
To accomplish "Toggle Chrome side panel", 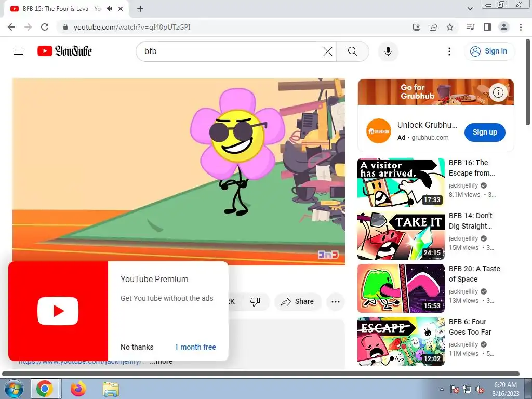I will (x=487, y=27).
